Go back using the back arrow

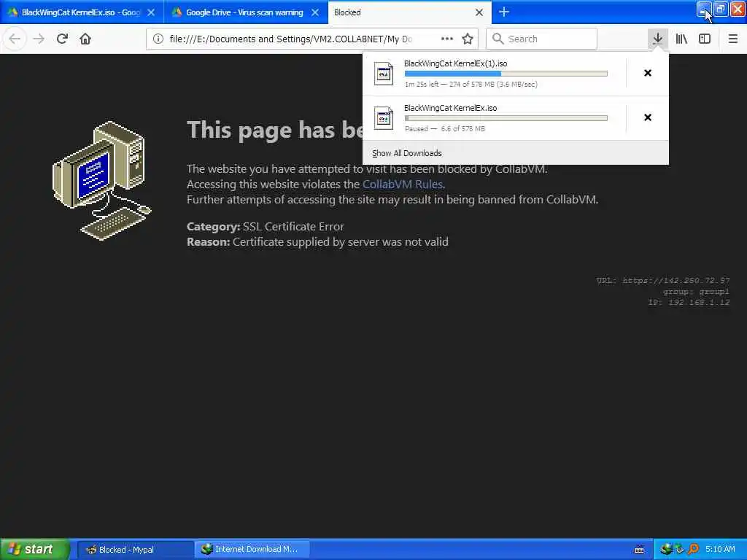(x=15, y=39)
